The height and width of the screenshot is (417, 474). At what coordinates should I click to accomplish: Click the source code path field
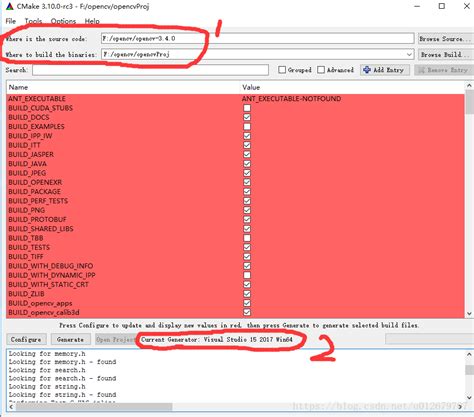(x=257, y=38)
